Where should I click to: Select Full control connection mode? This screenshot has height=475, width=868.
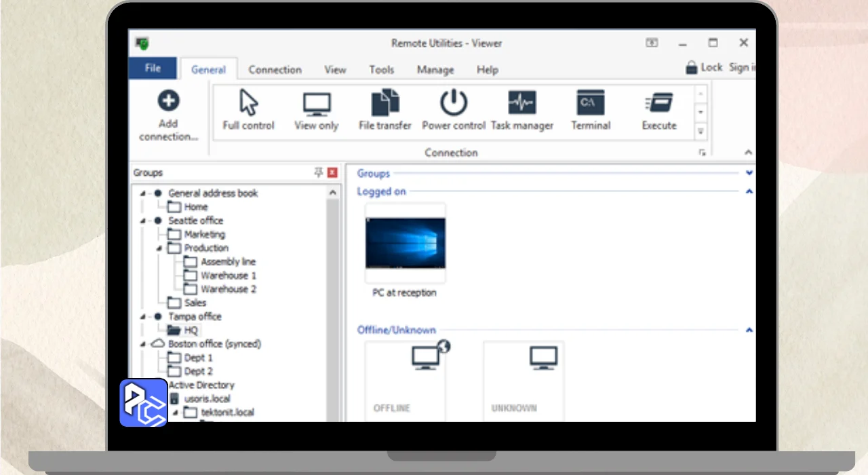click(249, 104)
